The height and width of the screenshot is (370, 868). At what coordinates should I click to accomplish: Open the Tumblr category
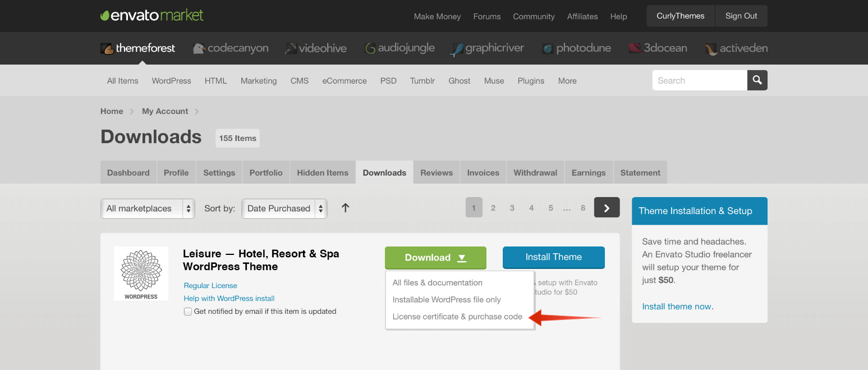(x=422, y=81)
